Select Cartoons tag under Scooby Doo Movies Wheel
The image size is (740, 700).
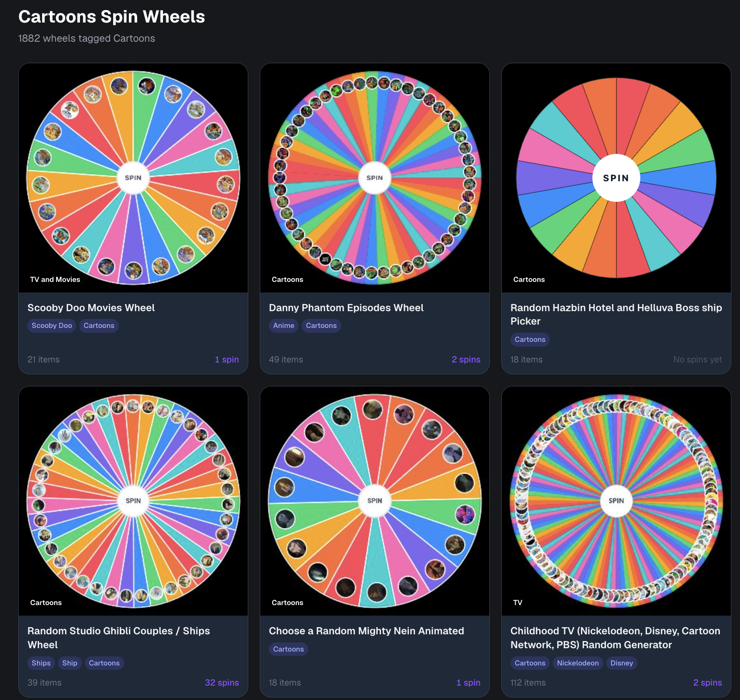pos(99,326)
